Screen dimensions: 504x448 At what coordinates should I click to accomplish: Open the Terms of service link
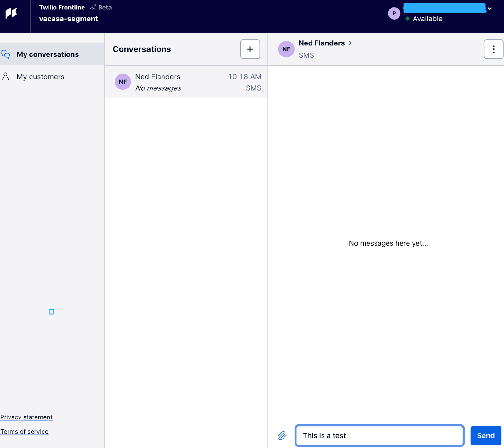point(24,432)
